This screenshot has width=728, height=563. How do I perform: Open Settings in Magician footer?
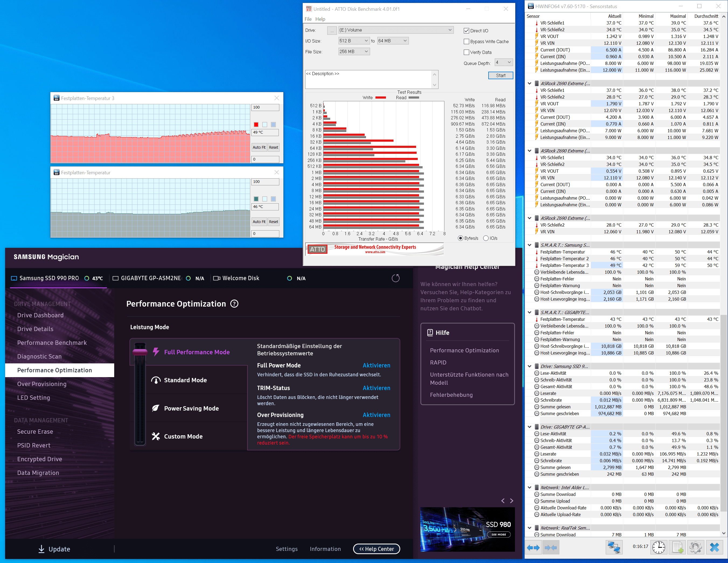point(287,549)
